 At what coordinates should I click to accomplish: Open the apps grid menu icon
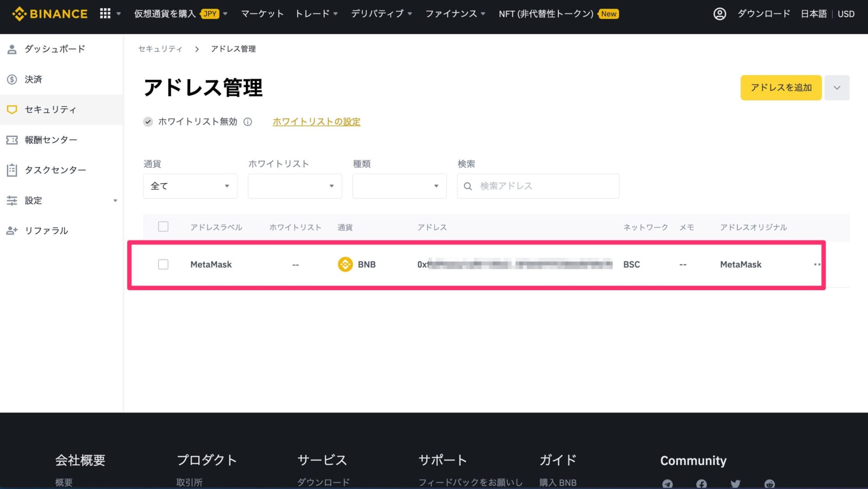pyautogui.click(x=105, y=14)
